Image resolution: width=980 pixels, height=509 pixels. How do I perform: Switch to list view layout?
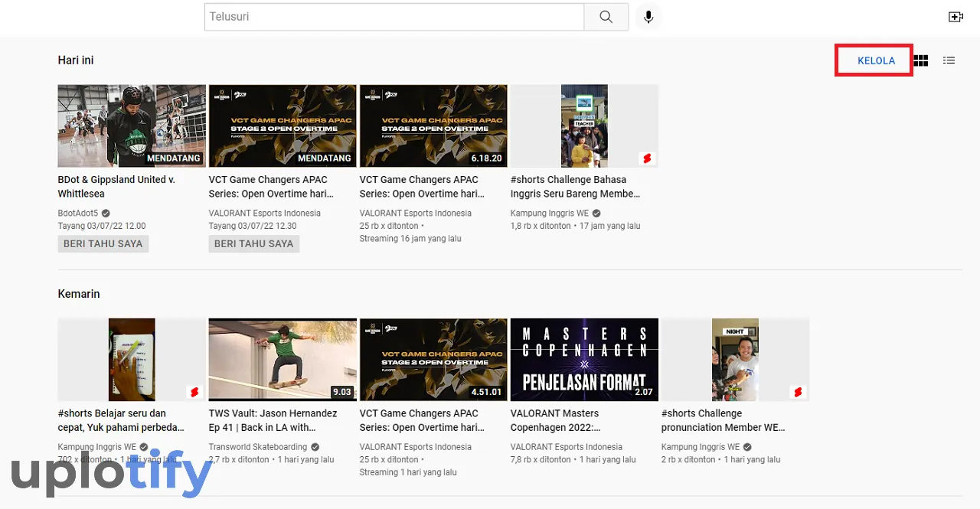click(949, 60)
